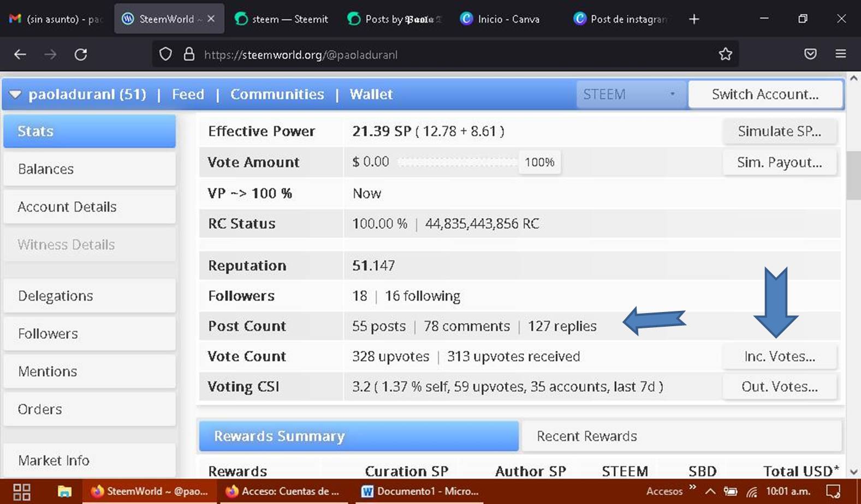
Task: Open Windows Task View icon in taskbar
Action: click(x=22, y=491)
